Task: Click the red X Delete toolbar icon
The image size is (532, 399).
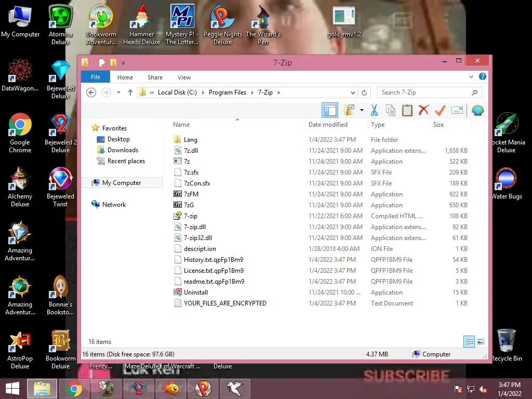Action: point(423,110)
